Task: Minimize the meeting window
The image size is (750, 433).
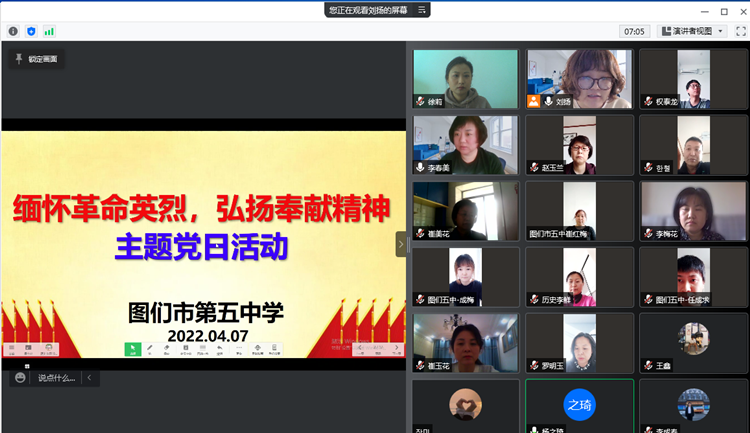Action: click(x=705, y=11)
